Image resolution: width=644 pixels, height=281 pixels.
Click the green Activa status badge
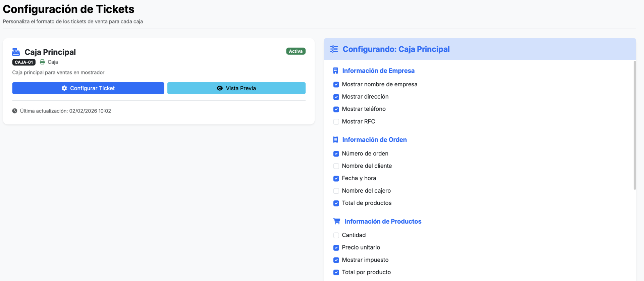click(296, 51)
